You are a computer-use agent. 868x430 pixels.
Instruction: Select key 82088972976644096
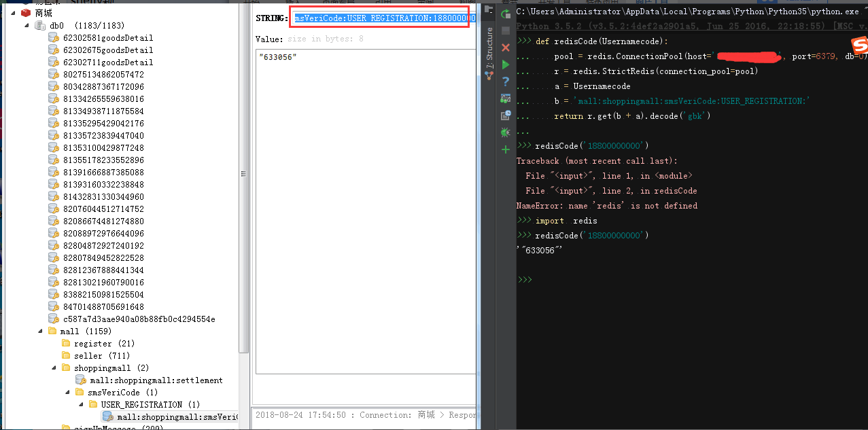tap(103, 233)
